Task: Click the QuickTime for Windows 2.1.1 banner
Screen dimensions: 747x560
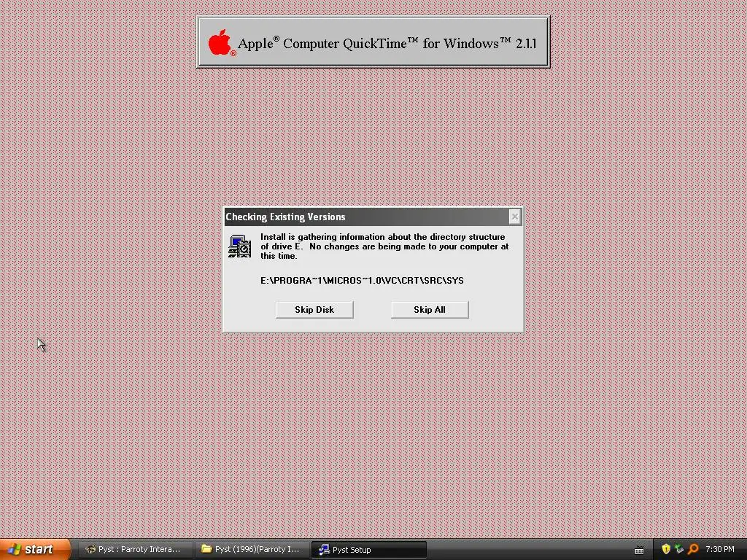Action: pos(373,42)
